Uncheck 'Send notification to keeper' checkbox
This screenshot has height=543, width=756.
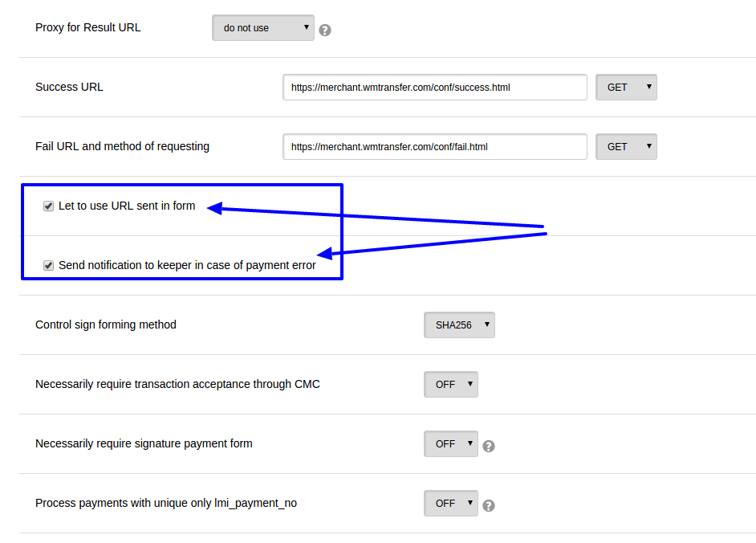point(49,266)
